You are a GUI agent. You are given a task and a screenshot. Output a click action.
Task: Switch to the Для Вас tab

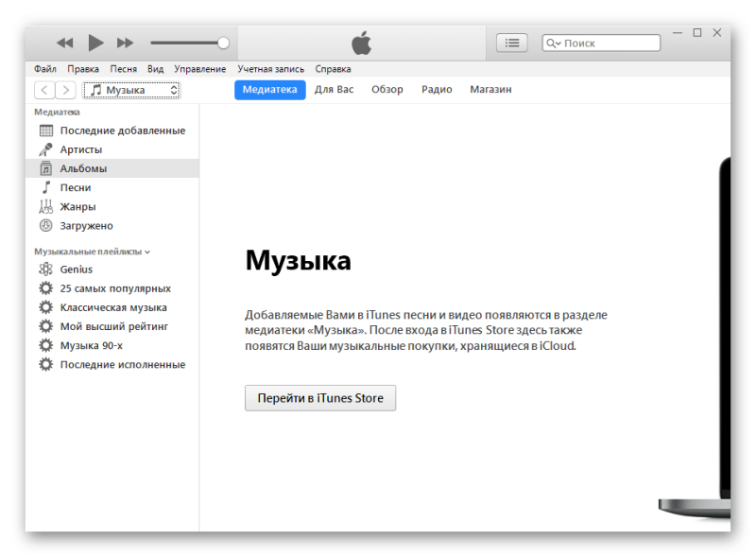click(335, 89)
